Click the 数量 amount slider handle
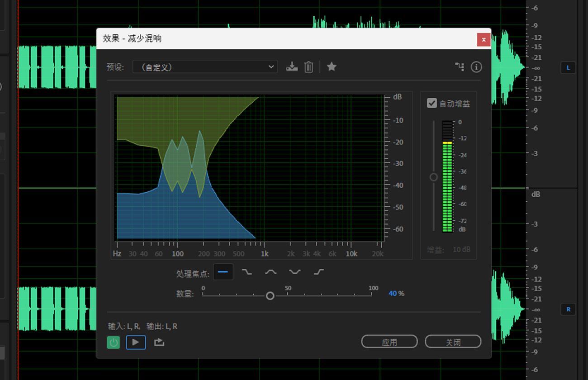 coord(270,296)
